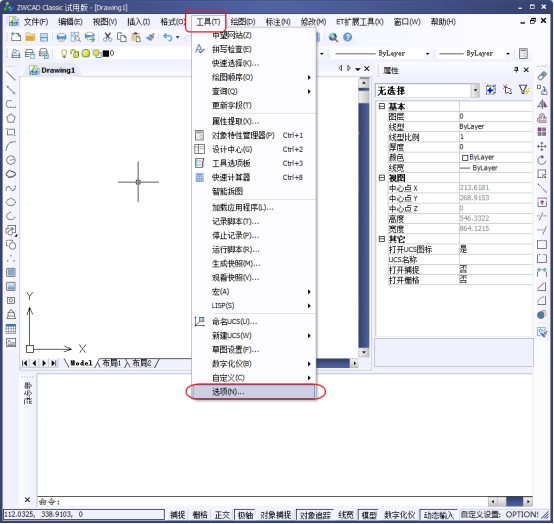The image size is (554, 524).
Task: Select the Polygon tool
Action: tap(11, 118)
